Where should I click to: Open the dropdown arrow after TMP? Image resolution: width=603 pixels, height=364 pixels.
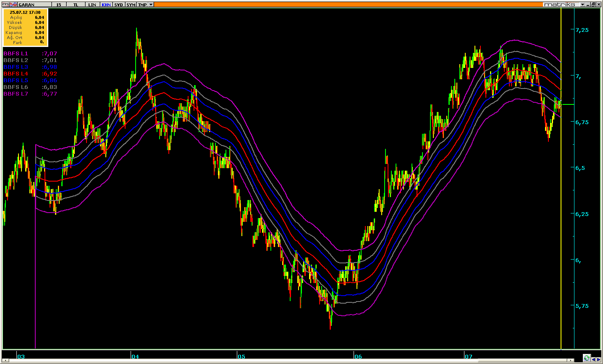(x=151, y=5)
